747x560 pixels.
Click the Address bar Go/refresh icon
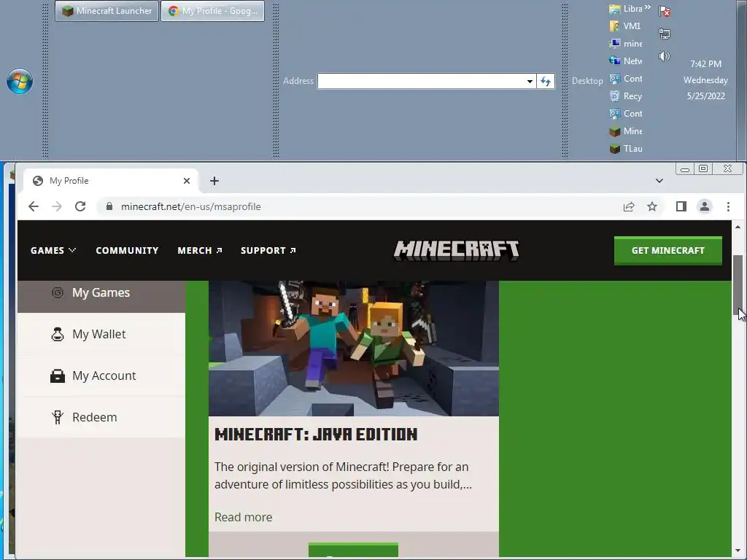point(546,82)
